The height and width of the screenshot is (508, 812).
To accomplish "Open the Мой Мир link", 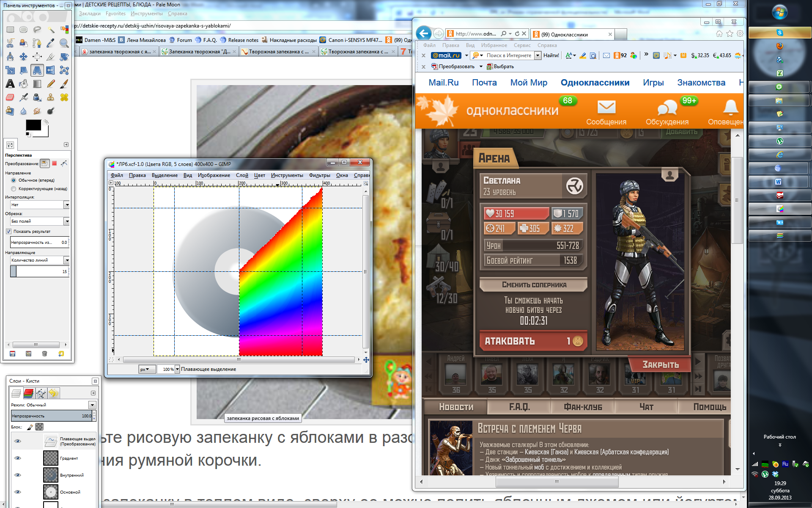I will click(529, 83).
